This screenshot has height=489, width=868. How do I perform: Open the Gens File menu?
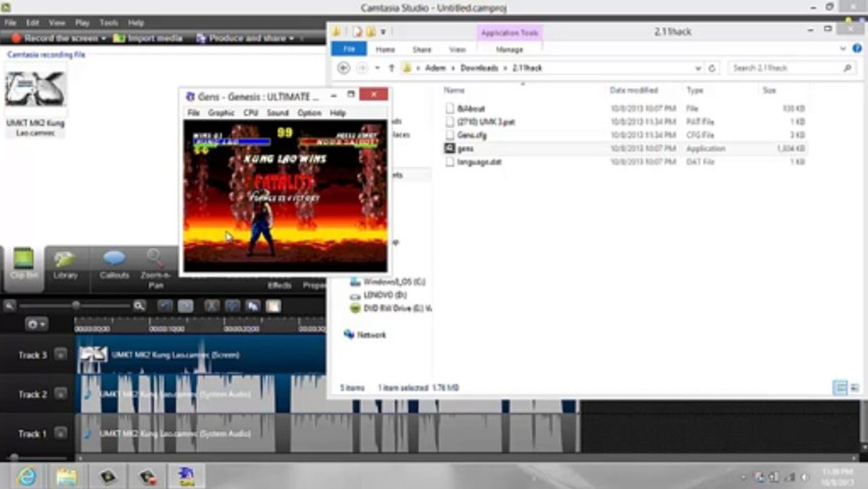193,113
